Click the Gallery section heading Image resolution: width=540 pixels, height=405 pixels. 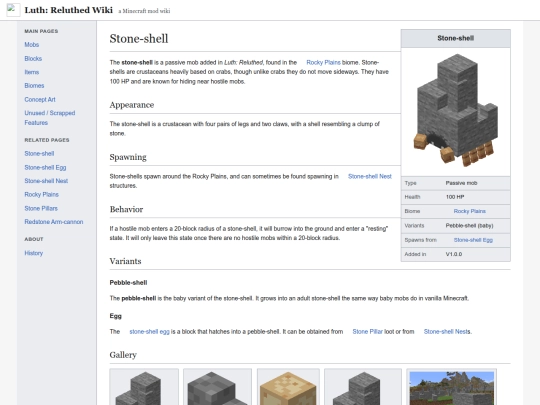coord(123,355)
